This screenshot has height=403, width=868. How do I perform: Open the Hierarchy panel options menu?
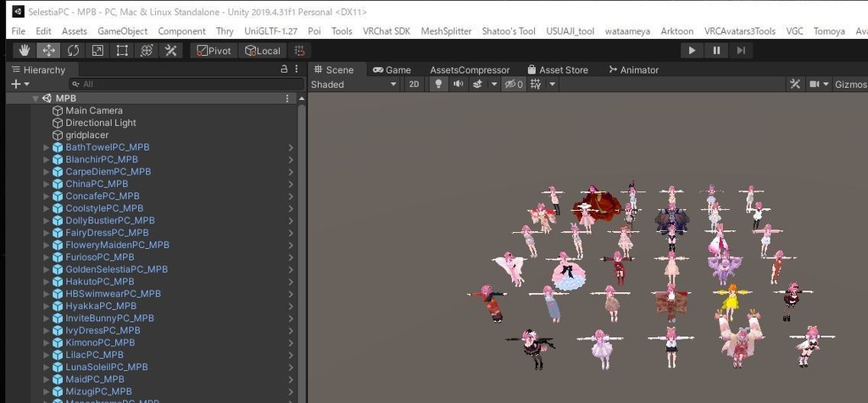(x=297, y=69)
